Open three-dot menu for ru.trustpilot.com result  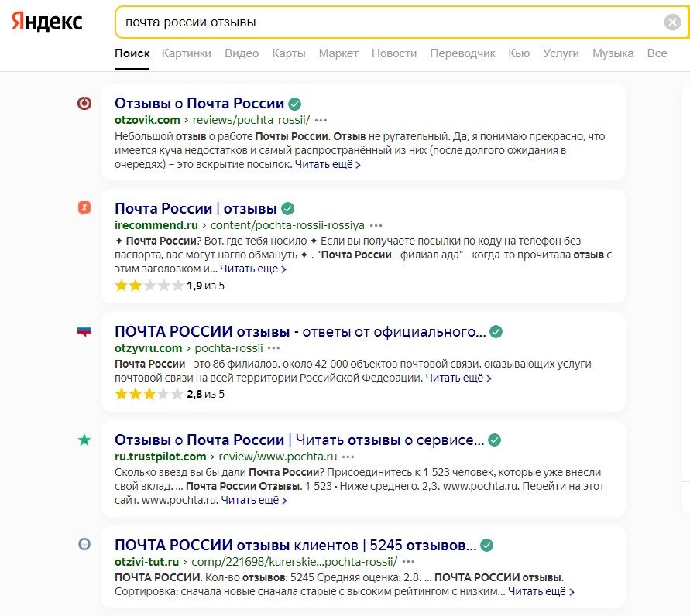(348, 457)
